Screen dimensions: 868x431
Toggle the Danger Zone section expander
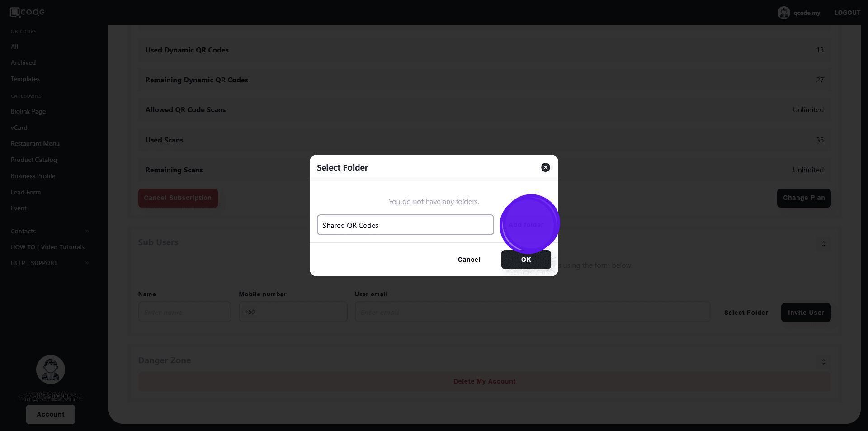pos(823,362)
